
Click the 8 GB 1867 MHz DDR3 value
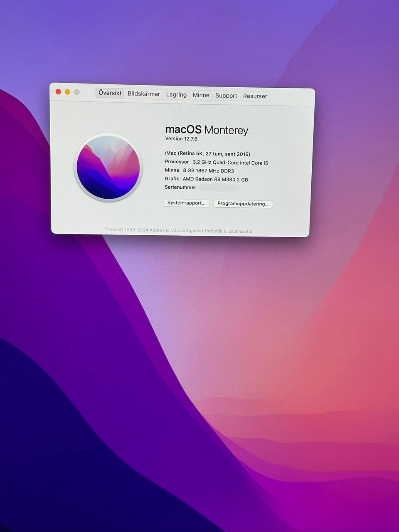pos(208,171)
